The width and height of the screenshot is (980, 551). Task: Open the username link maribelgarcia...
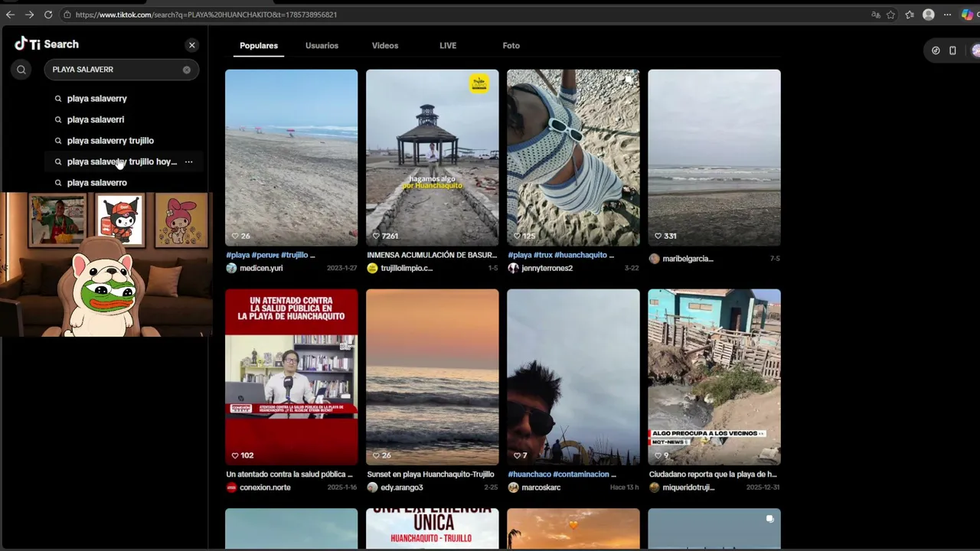pos(688,259)
